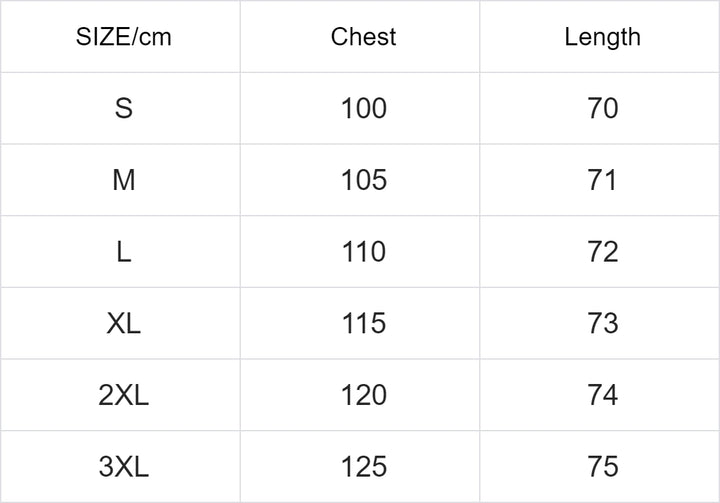This screenshot has height=503, width=720.
Task: Click chest value 105
Action: 363,180
